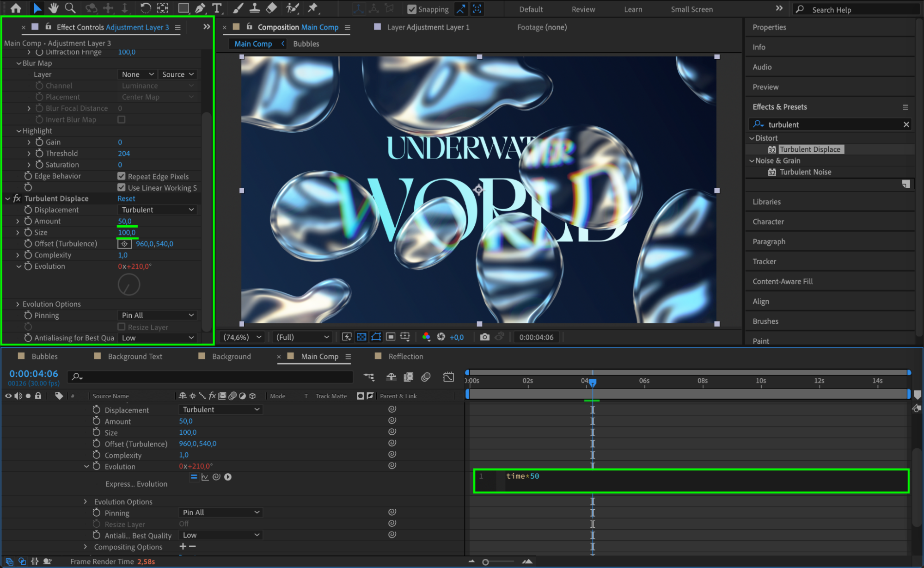Screen dimensions: 924x568
Task: Switch to the Bubbles timeline tab
Action: click(x=44, y=357)
